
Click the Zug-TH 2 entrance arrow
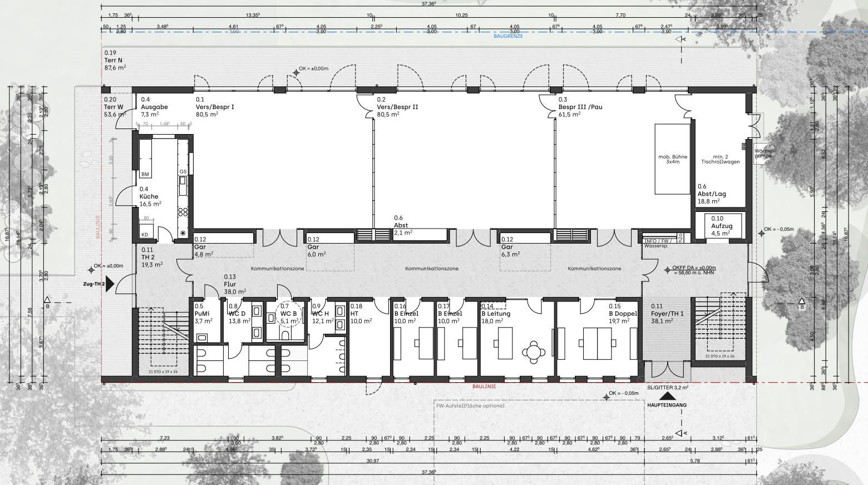pos(109,284)
